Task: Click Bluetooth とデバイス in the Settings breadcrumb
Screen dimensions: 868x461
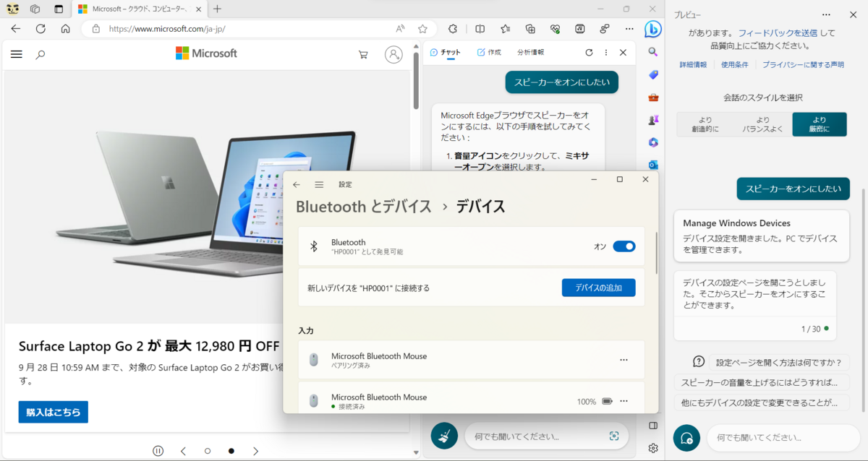Action: point(364,207)
